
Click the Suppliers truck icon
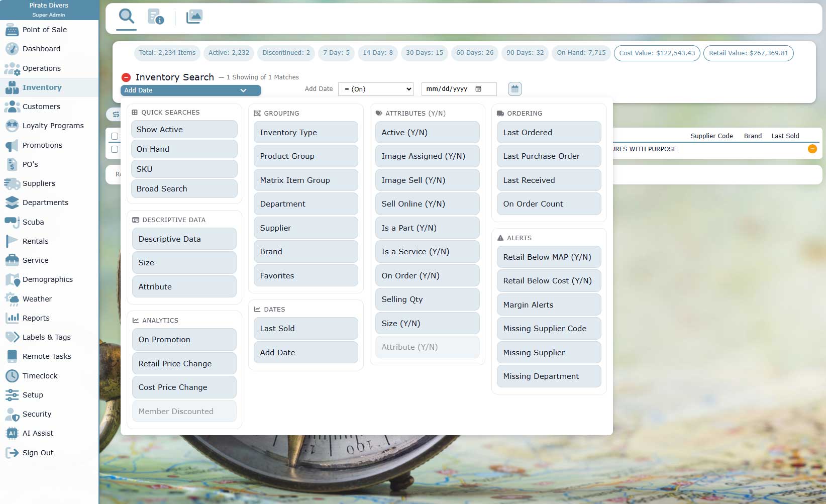point(12,183)
